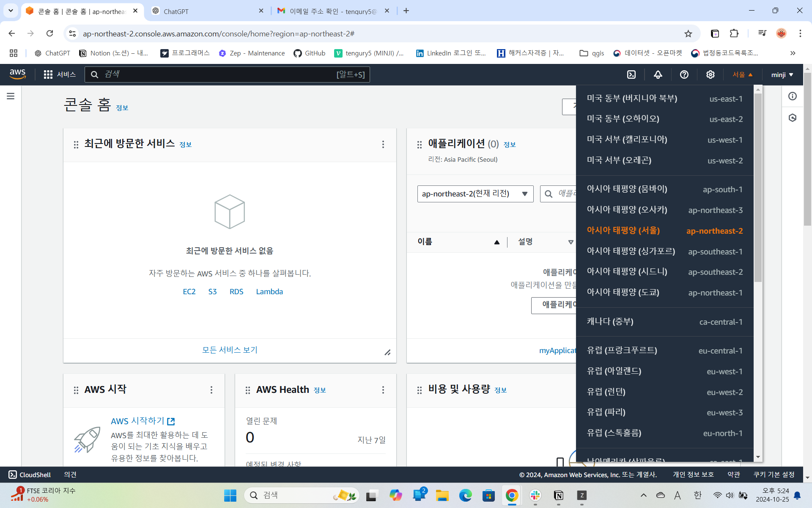The image size is (812, 508).
Task: Open the settings gear in AWS header
Action: [x=710, y=75]
